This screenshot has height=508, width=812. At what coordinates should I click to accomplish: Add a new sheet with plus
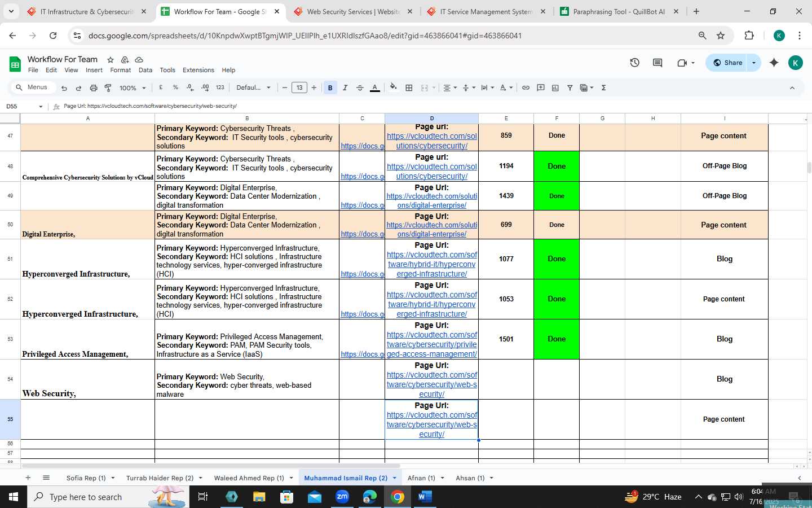pos(28,478)
